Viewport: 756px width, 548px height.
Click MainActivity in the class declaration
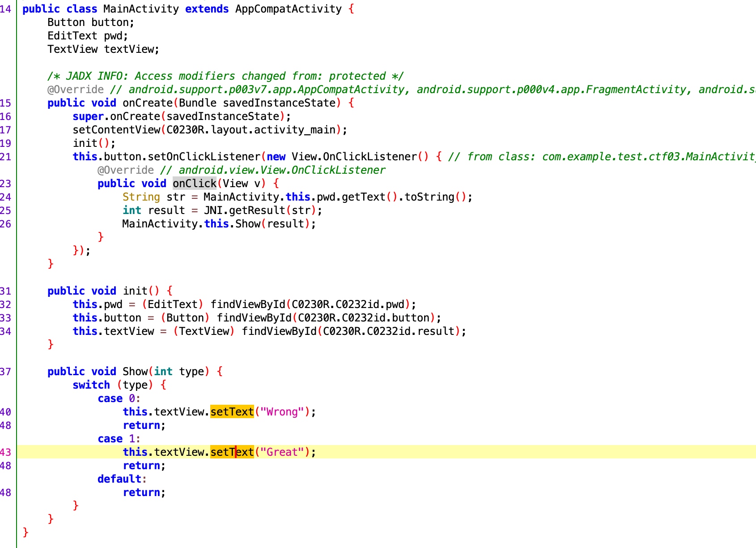[x=141, y=9]
